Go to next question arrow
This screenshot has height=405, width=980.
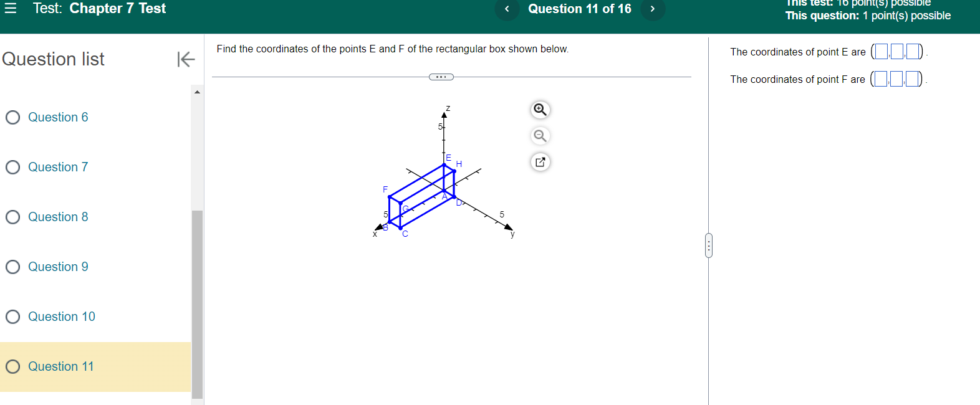653,9
